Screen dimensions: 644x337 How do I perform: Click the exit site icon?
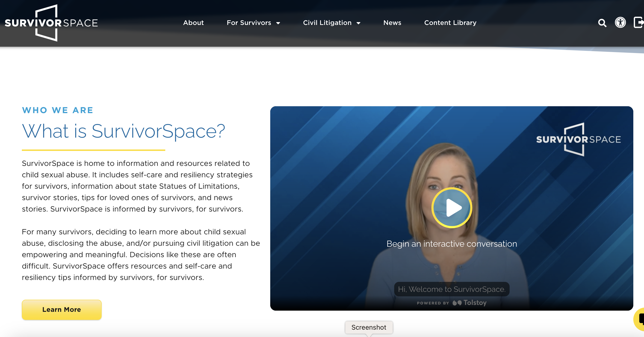(x=639, y=23)
